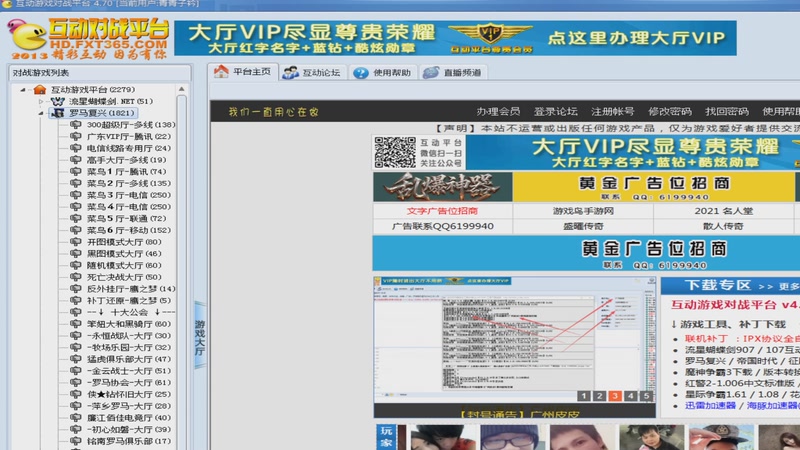Click the room icon beside -牧场乐园-大厅
800x450 pixels.
point(76,347)
